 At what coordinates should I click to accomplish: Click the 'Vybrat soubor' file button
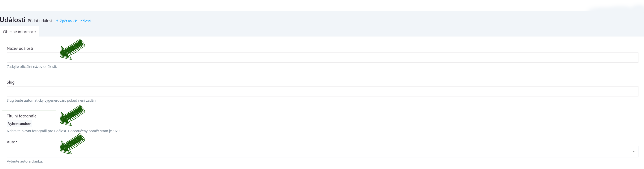(x=19, y=124)
